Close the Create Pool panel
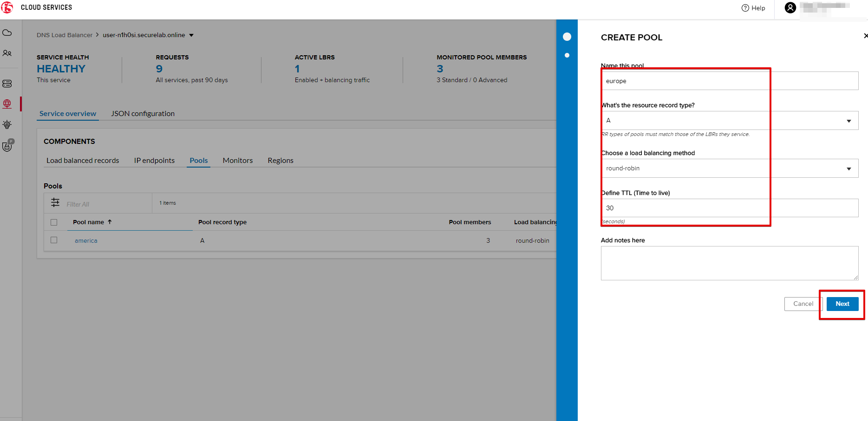Viewport: 868px width, 421px height. pos(866,36)
